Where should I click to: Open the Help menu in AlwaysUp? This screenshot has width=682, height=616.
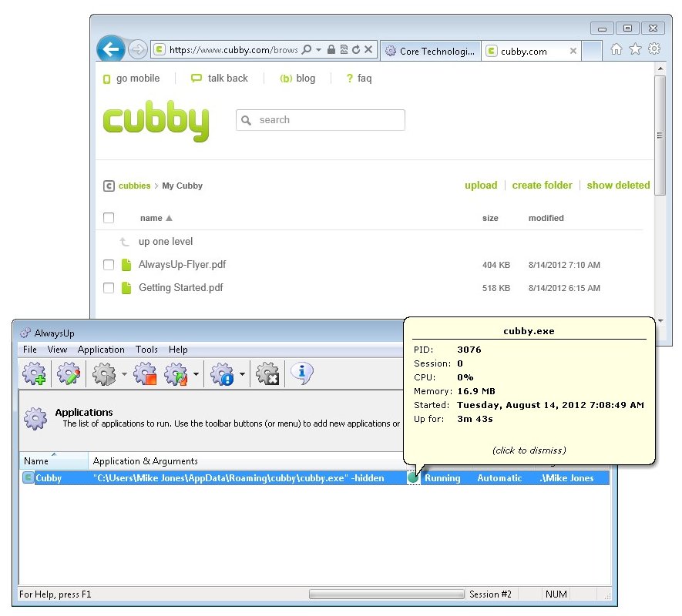click(x=178, y=350)
